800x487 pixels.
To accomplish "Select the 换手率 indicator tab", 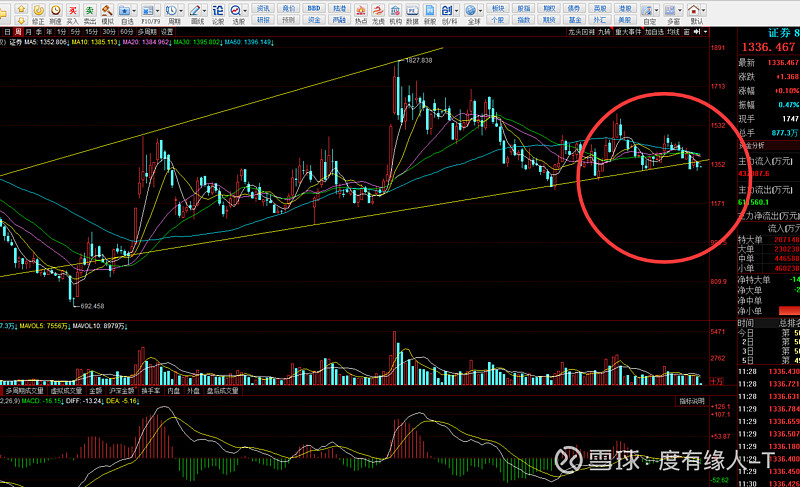I will (x=150, y=391).
